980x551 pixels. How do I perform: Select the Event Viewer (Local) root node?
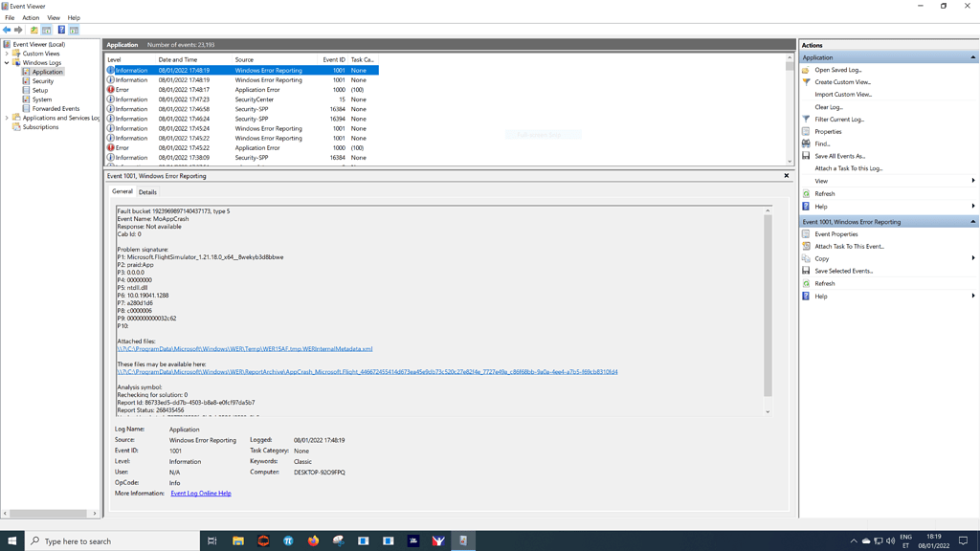[38, 44]
